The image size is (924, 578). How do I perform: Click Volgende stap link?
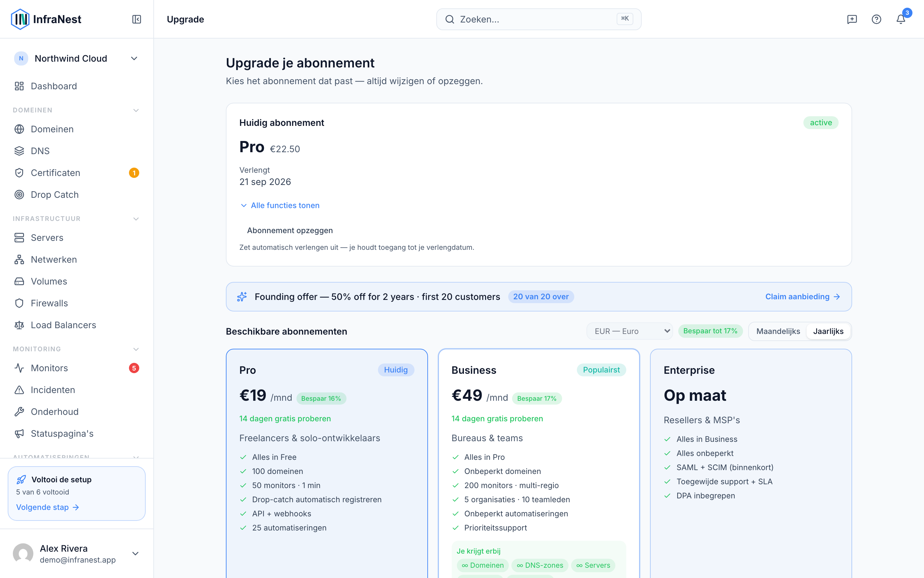click(47, 507)
